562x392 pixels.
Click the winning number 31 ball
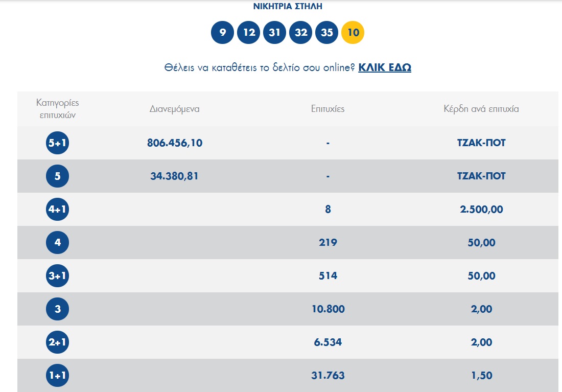275,33
